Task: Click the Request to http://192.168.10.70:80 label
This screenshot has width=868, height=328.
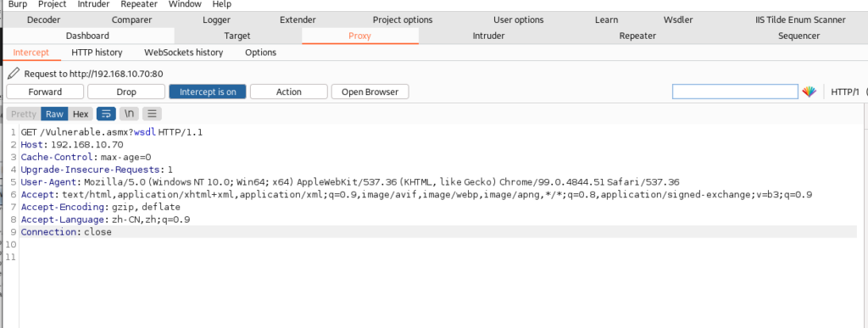Action: click(x=93, y=74)
